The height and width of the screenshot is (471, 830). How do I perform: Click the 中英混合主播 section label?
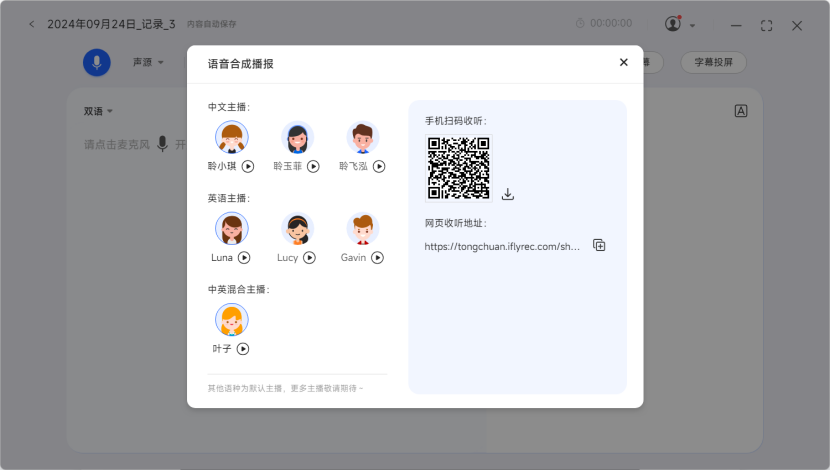point(239,289)
